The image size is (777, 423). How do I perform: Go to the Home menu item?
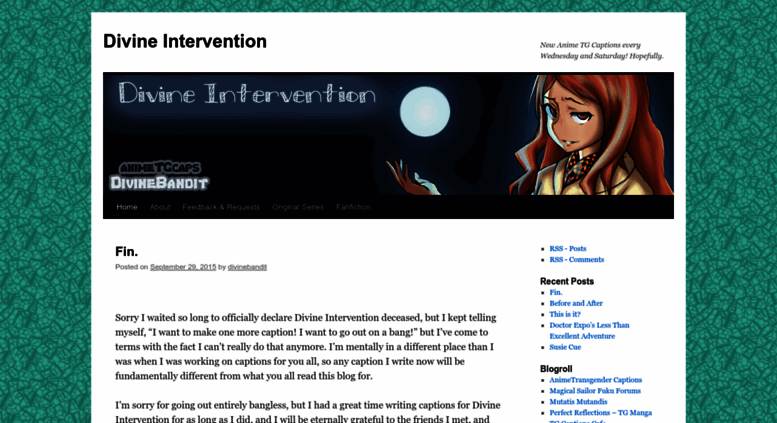click(127, 207)
